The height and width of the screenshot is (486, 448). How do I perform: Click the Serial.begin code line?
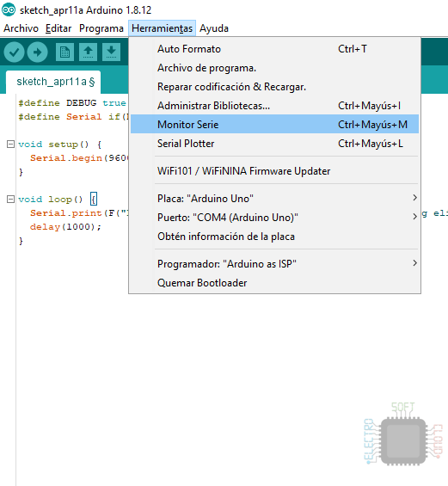(79, 158)
